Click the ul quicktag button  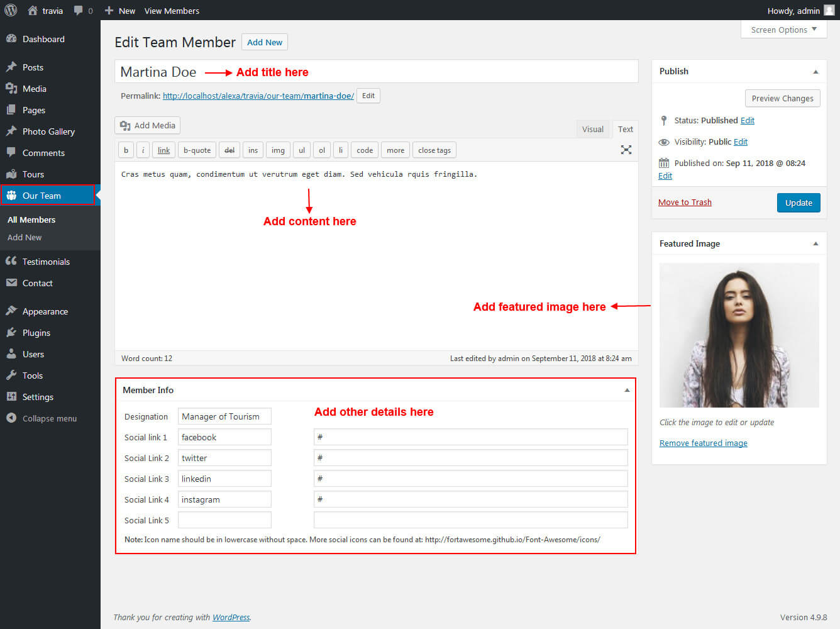pos(302,150)
